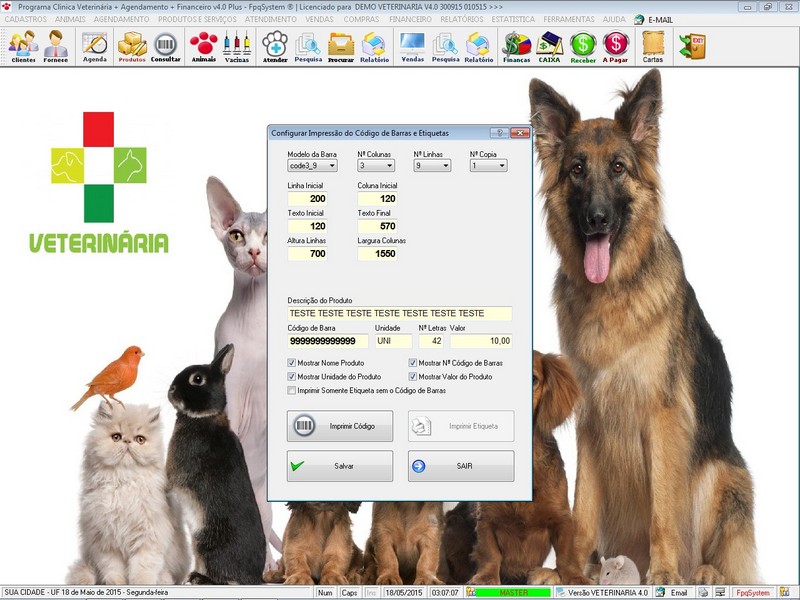Open the ANIMAIS menu
Viewport: 800px width, 600px height.
pyautogui.click(x=70, y=19)
